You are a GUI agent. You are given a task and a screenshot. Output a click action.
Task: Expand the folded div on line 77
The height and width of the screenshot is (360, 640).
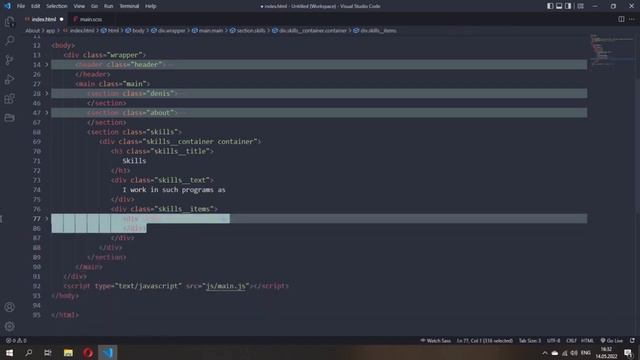(x=47, y=219)
